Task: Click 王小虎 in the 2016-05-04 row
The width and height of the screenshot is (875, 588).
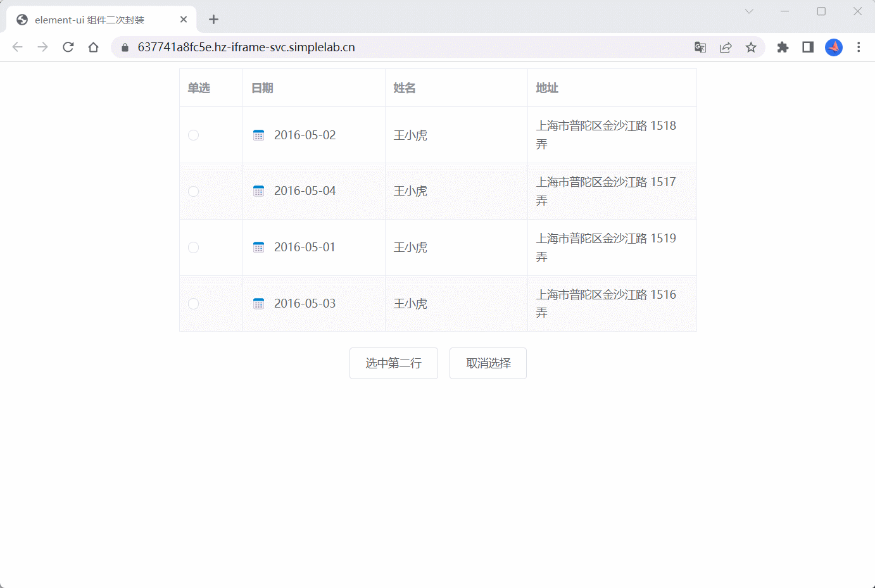Action: [x=410, y=191]
